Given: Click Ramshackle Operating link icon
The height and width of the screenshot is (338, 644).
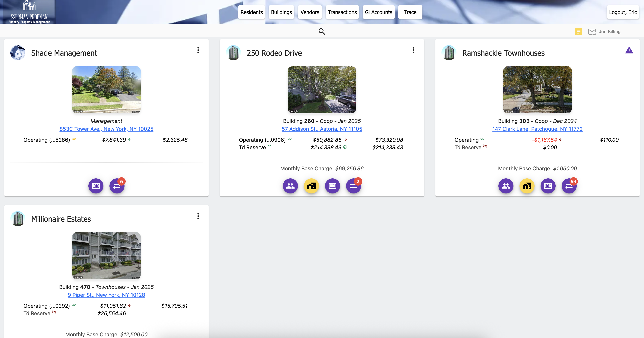Looking at the screenshot, I should click(482, 139).
